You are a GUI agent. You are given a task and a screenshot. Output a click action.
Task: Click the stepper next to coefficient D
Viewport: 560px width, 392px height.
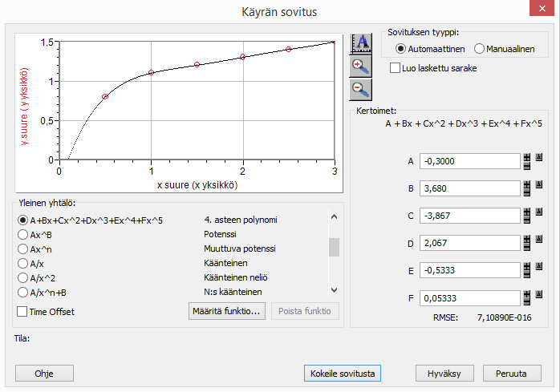(x=528, y=243)
